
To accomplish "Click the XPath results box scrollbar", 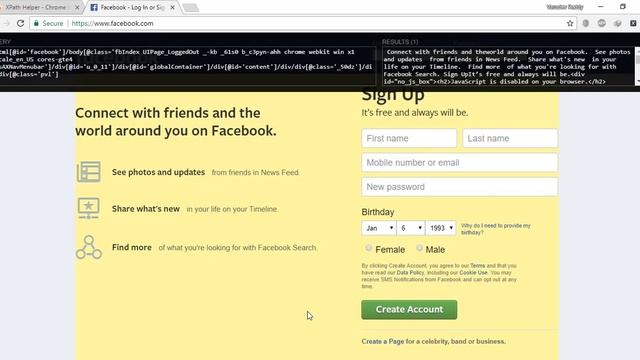I will (x=637, y=66).
